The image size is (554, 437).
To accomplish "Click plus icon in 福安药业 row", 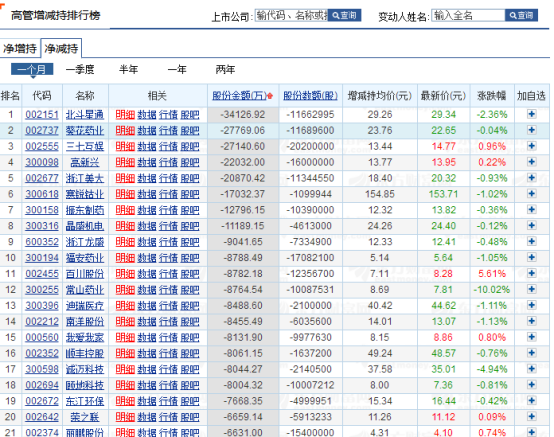I will click(531, 257).
